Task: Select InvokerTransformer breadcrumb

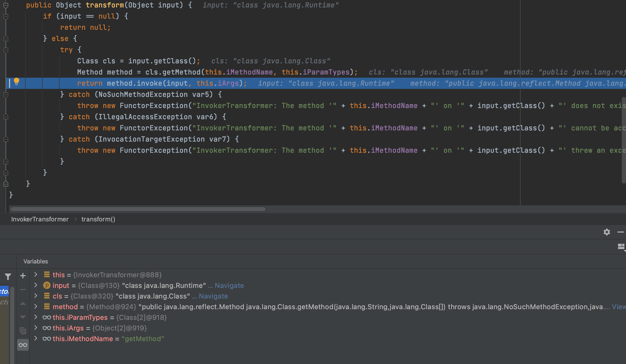Action: point(40,219)
